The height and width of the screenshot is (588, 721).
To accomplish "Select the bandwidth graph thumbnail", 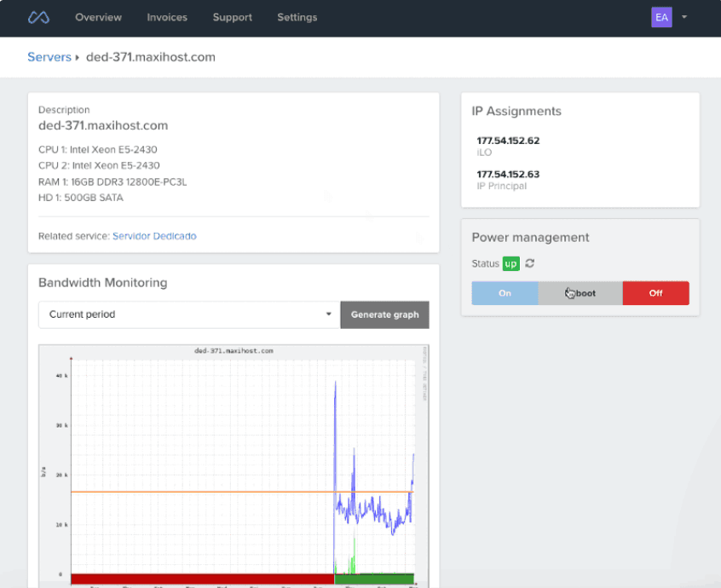I will point(233,464).
